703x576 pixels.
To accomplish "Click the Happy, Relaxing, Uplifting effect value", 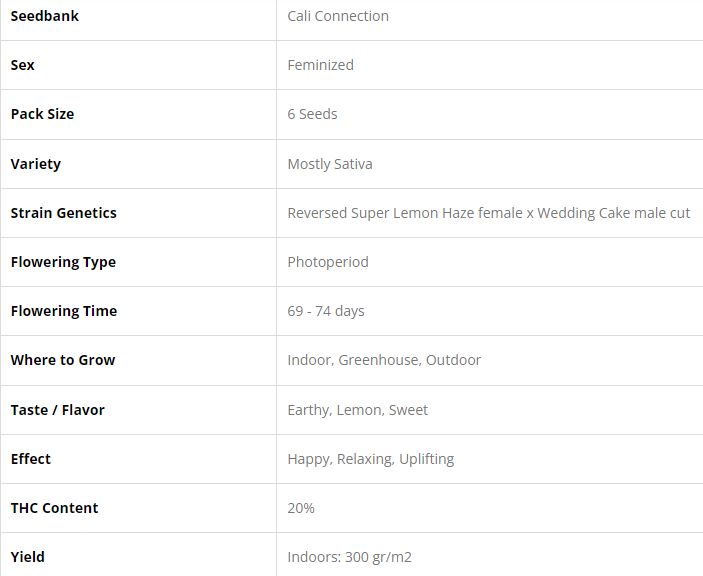I will tap(370, 459).
